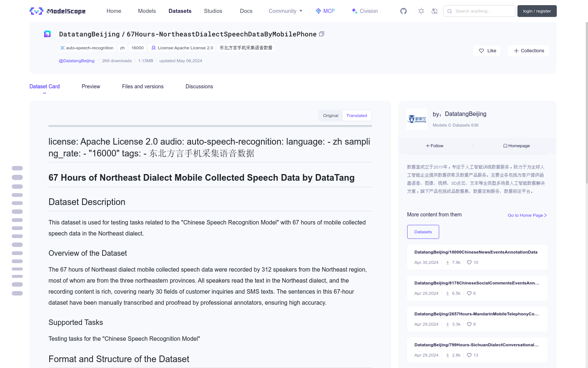Open the Files and versions tab
588x368 pixels.
click(x=143, y=86)
